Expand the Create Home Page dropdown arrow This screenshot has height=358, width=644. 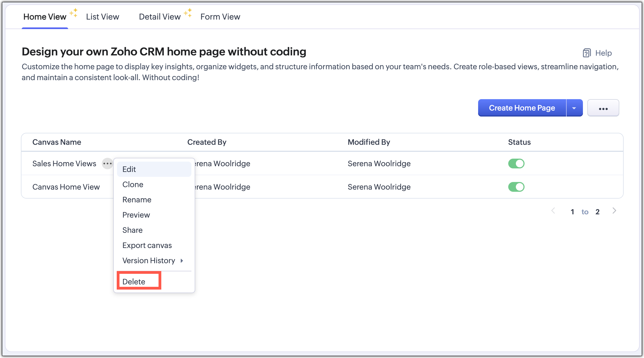(574, 108)
